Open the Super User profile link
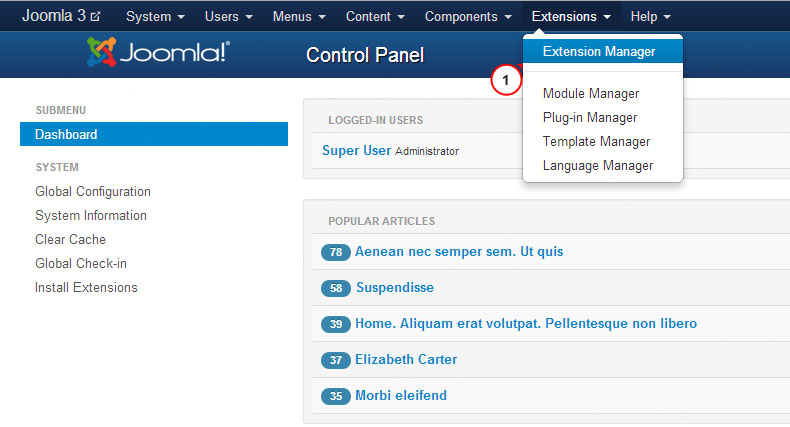The width and height of the screenshot is (790, 427). [356, 151]
